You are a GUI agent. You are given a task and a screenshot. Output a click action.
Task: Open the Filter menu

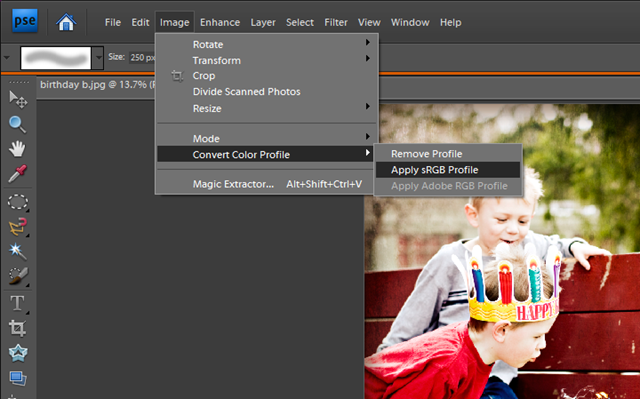point(336,22)
